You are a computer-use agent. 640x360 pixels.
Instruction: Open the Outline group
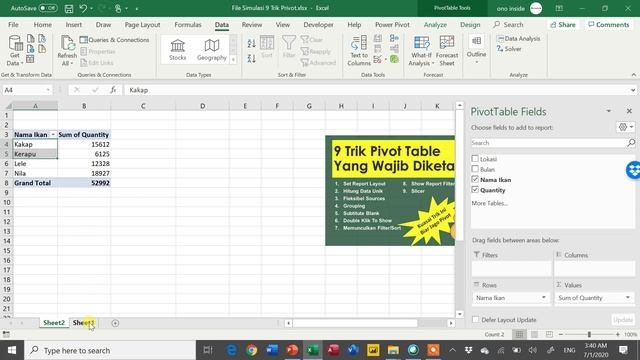(x=476, y=49)
